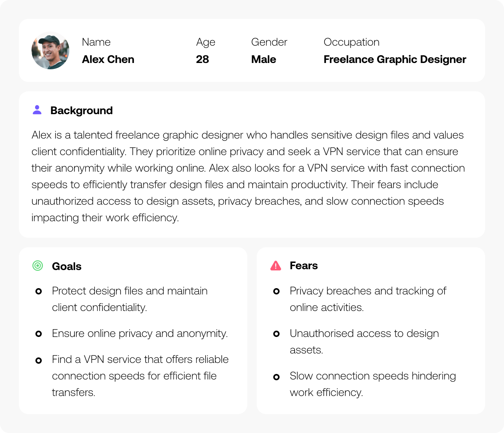The height and width of the screenshot is (433, 504).
Task: Click the age value 28
Action: pyautogui.click(x=202, y=59)
